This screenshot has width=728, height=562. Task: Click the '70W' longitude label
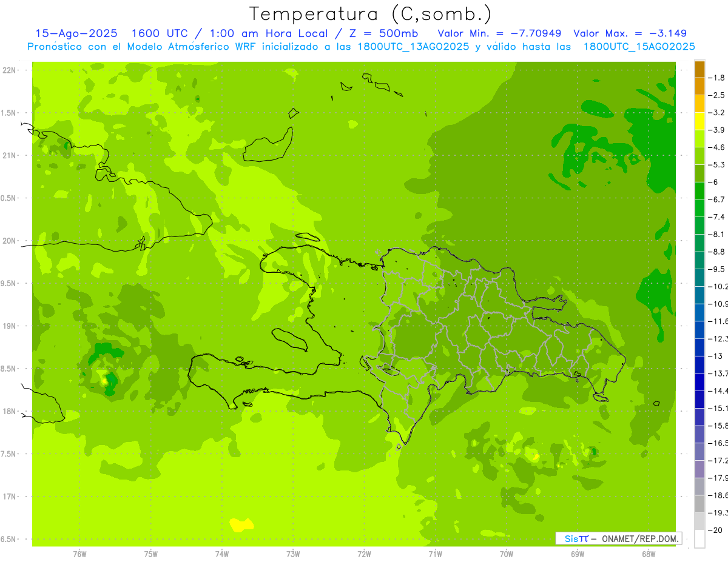(507, 554)
